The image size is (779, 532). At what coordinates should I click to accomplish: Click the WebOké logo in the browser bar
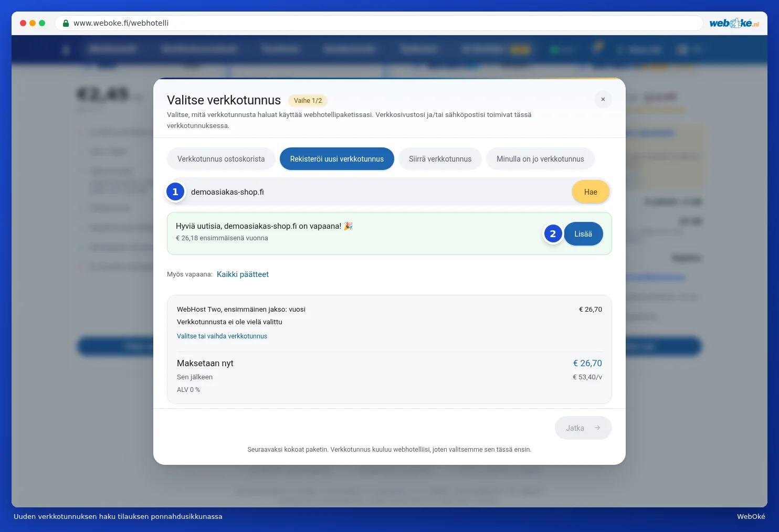click(x=734, y=23)
